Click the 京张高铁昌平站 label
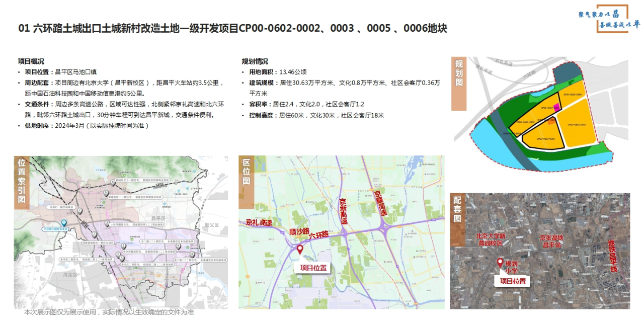Image resolution: width=644 pixels, height=323 pixels. pos(555,241)
